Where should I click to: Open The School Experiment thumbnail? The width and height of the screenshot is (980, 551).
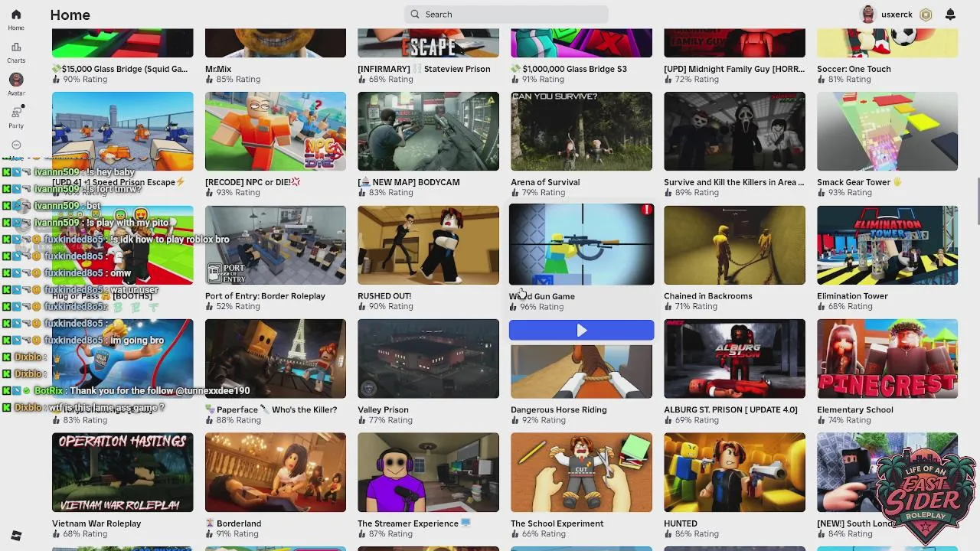tap(581, 472)
